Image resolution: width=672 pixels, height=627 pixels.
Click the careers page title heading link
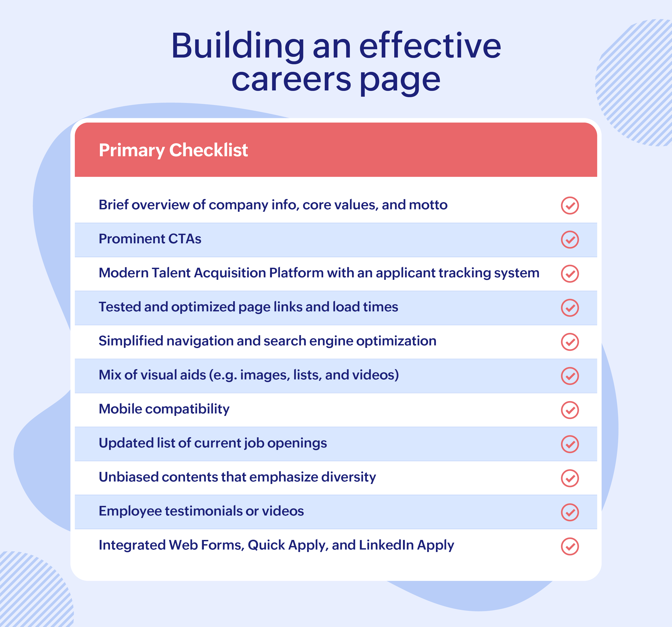(336, 58)
